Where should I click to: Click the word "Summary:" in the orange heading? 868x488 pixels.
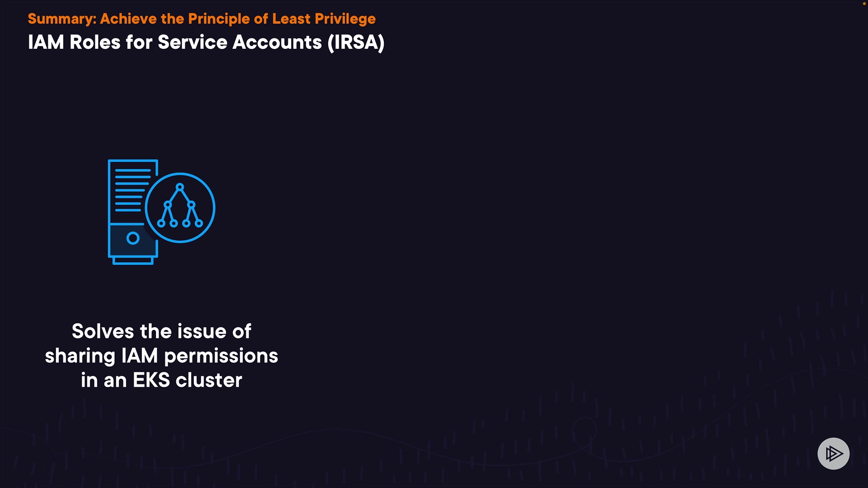62,19
